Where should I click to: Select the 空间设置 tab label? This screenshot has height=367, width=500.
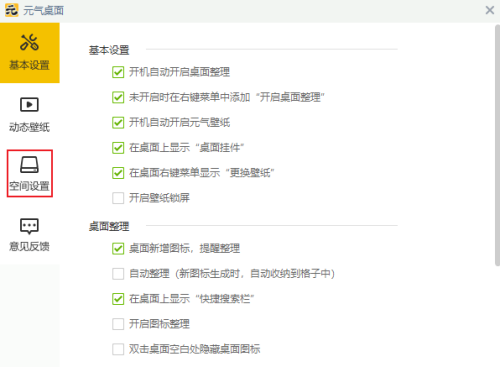(29, 186)
